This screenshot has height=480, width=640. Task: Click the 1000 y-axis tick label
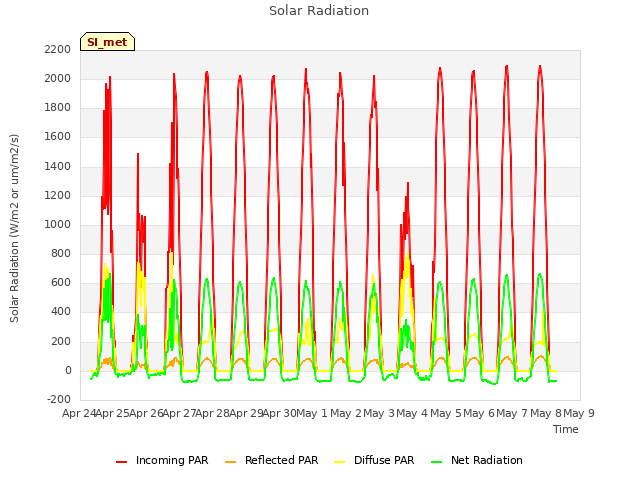click(58, 224)
